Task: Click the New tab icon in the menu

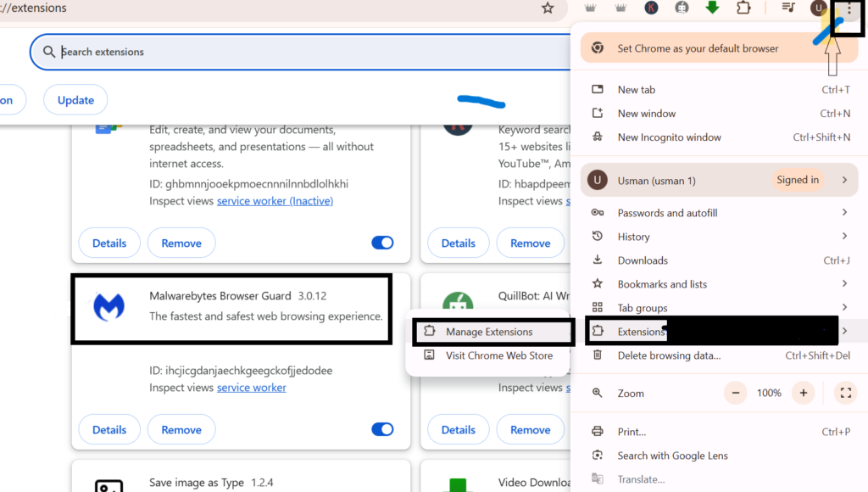Action: click(x=598, y=89)
